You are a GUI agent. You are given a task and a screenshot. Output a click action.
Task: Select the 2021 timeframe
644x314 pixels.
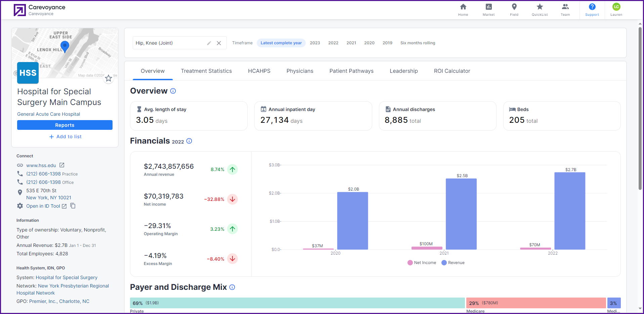351,43
